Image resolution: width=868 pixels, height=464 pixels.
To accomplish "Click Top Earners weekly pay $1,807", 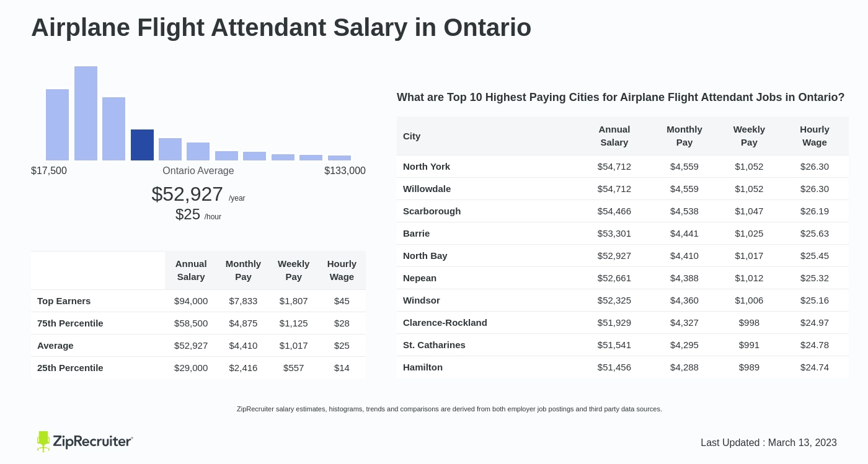I will [293, 300].
